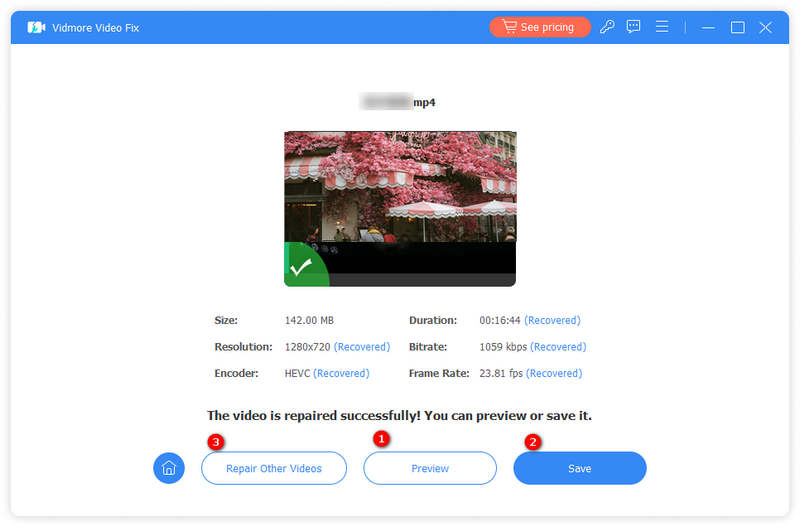Click Recovered link beside HEVC encoder

[x=341, y=373]
